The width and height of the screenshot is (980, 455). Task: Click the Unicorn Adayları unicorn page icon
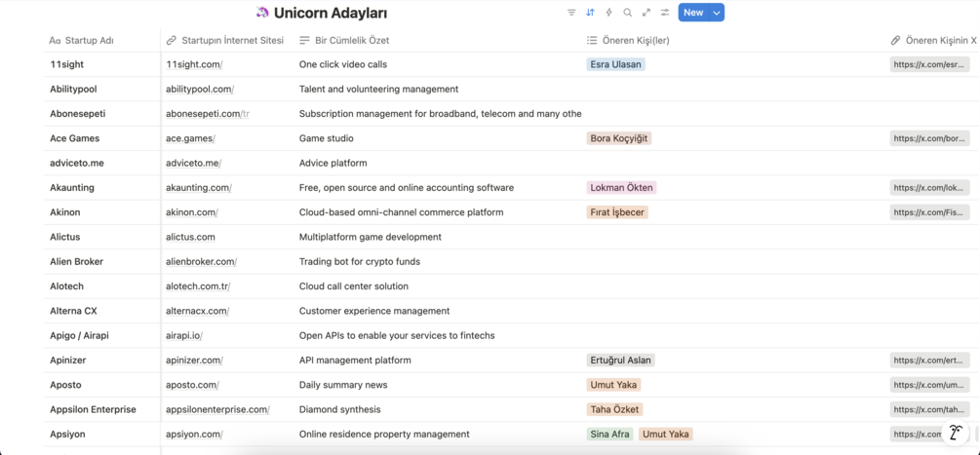click(x=262, y=13)
